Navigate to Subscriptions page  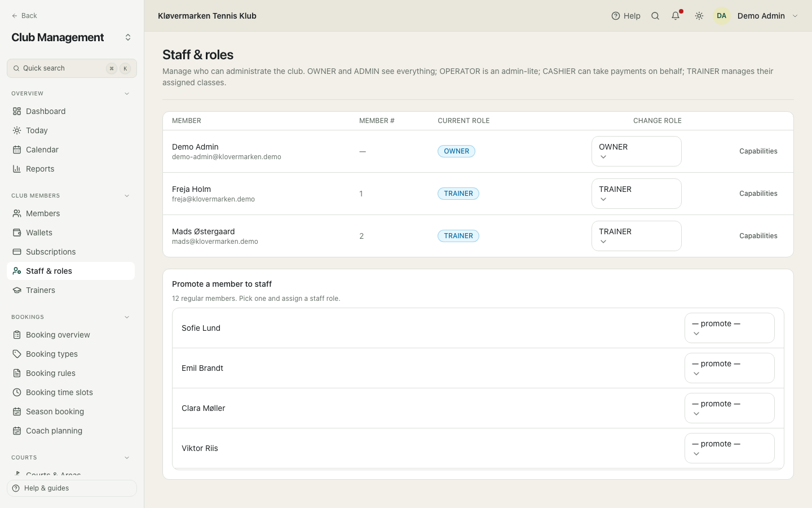click(71, 252)
